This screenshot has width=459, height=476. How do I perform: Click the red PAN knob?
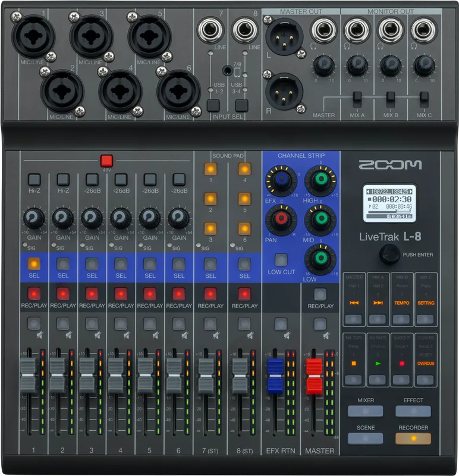click(x=281, y=218)
